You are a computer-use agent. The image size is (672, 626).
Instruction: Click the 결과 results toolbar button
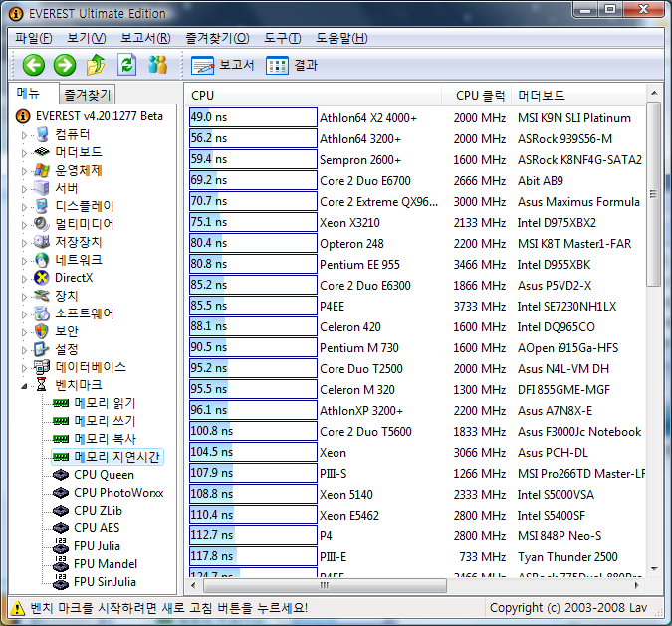tap(292, 65)
